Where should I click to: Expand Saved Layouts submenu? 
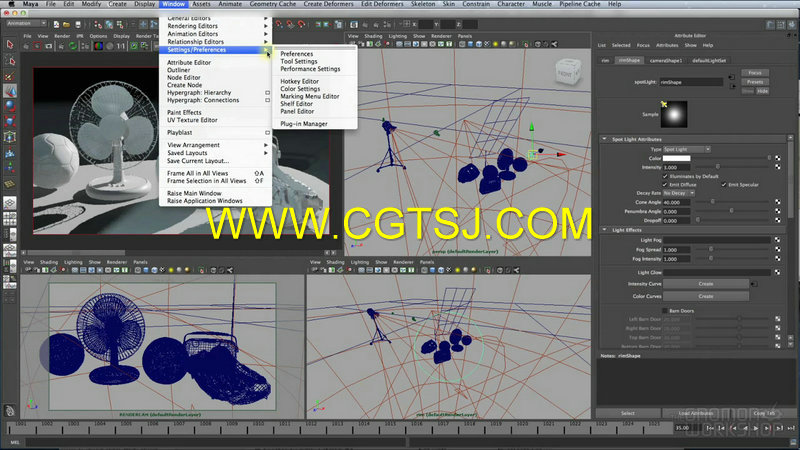pos(216,153)
